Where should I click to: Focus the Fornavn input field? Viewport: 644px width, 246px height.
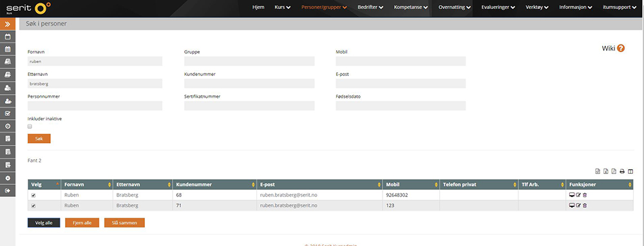95,61
